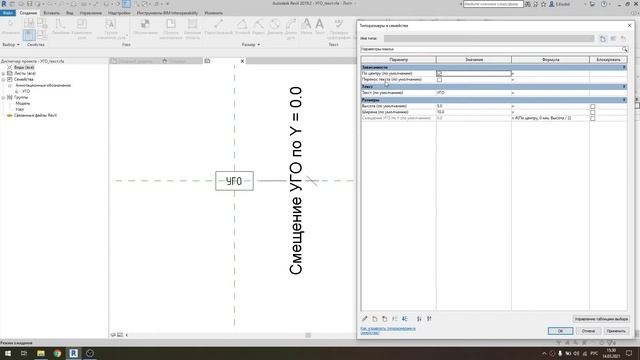Collapse the Семейства node in project browser

pyautogui.click(x=3, y=80)
